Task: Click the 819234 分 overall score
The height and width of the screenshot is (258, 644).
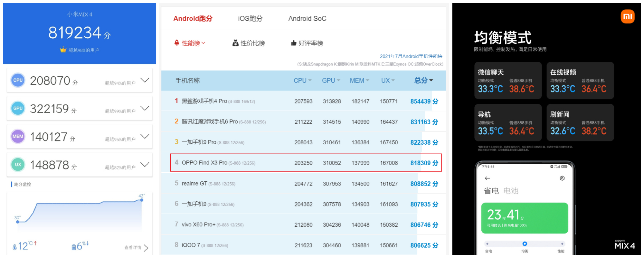Action: pos(80,33)
